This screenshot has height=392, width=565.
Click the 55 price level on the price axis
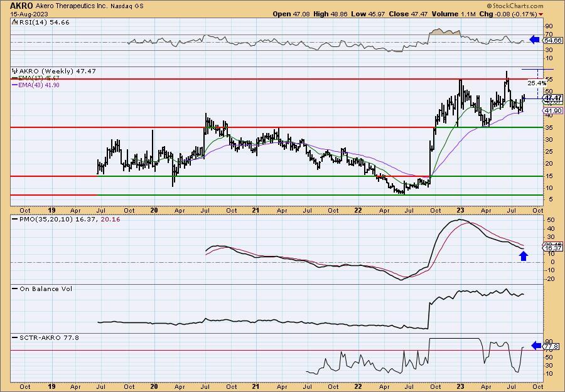(x=549, y=79)
